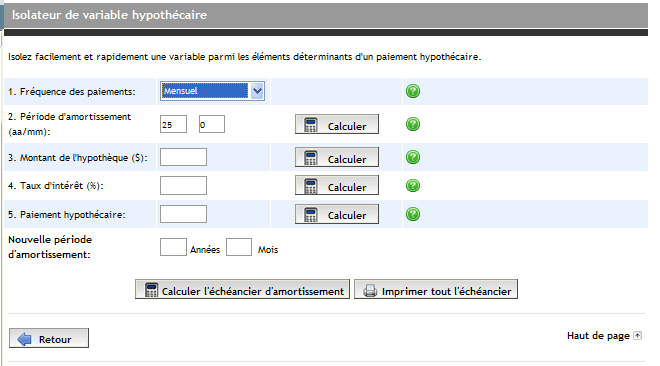Select the Mensuel combo box field

(x=212, y=91)
